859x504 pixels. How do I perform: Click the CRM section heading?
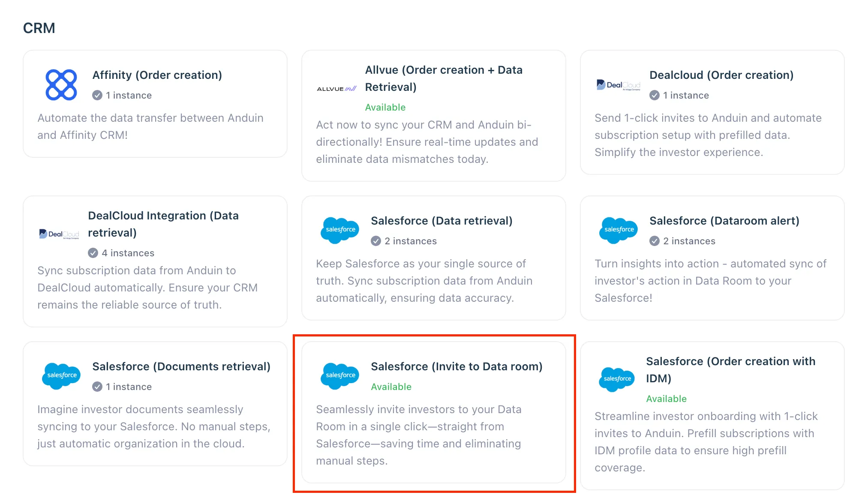coord(39,28)
